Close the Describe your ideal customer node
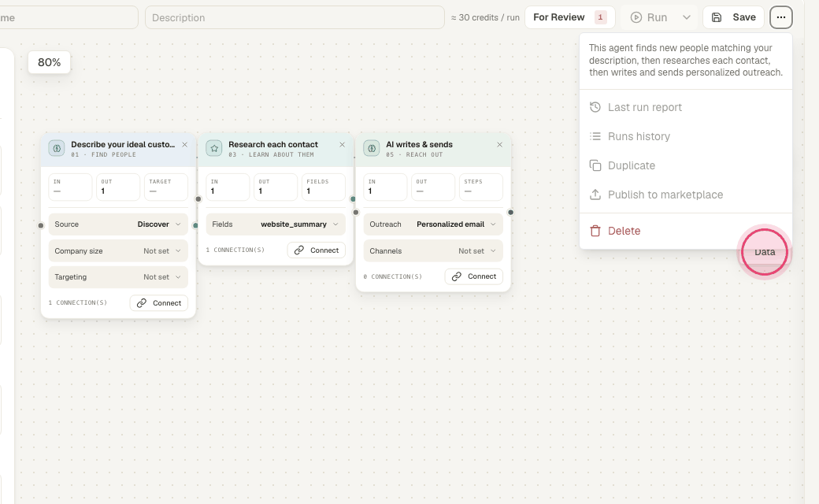Viewport: 819px width, 504px height. click(185, 145)
